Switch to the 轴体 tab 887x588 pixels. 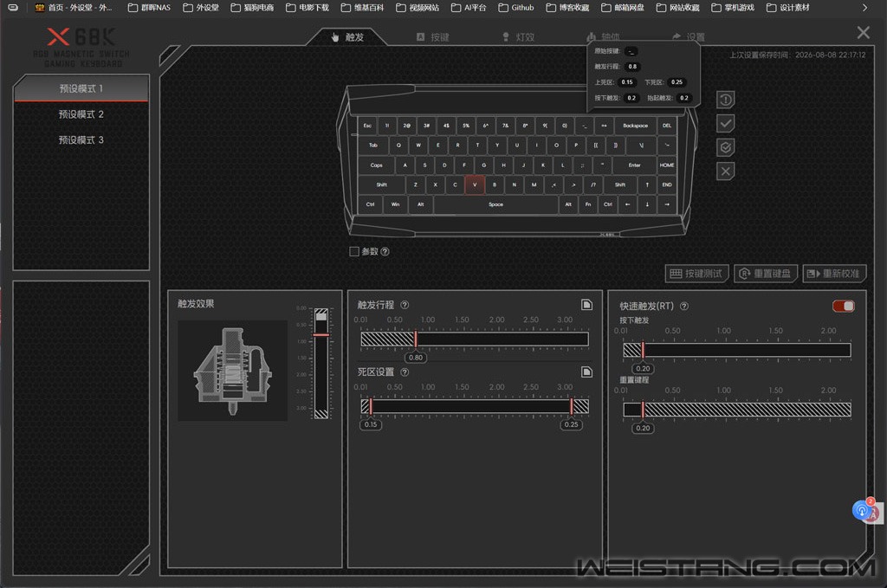click(x=603, y=36)
